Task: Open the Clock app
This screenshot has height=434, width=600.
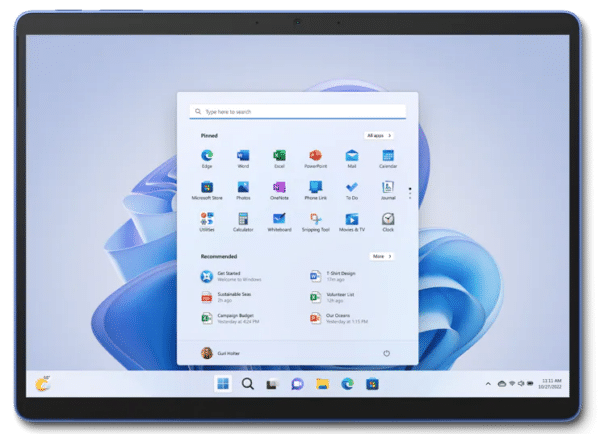Action: [388, 222]
